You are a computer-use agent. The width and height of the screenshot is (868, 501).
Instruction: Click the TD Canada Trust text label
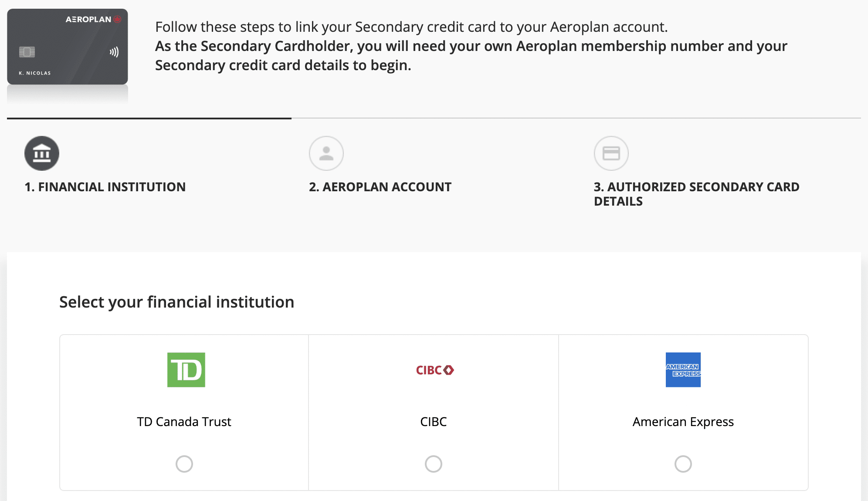[x=184, y=422]
